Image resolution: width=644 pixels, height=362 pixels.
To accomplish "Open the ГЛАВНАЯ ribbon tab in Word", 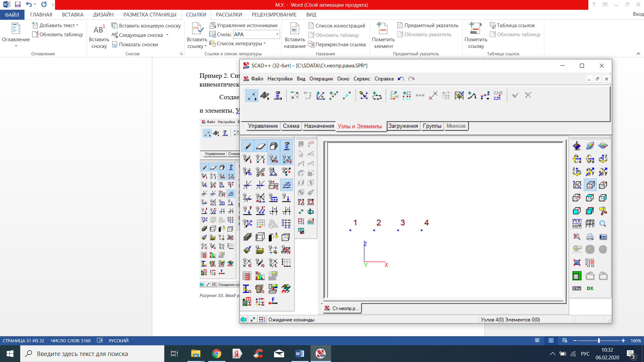I will coord(41,15).
